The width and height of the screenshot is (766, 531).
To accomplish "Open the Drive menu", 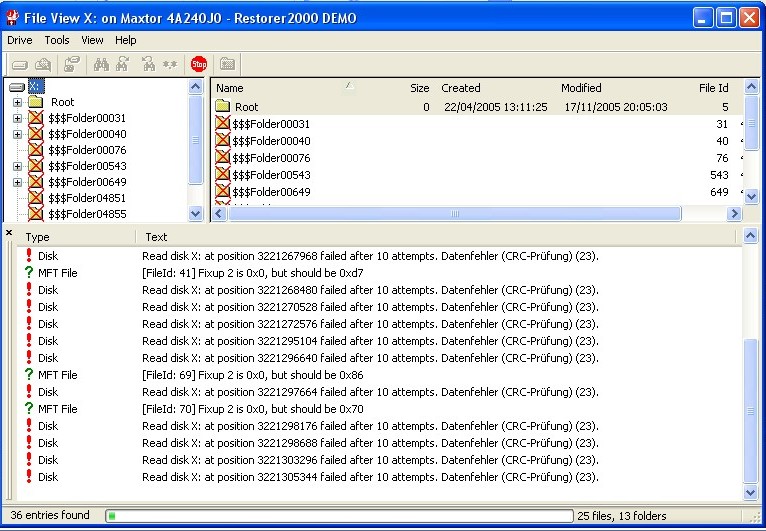I will coord(20,40).
